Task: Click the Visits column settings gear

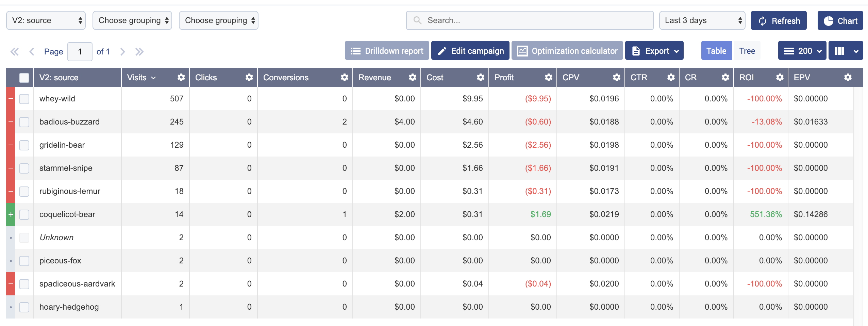Action: pos(181,78)
